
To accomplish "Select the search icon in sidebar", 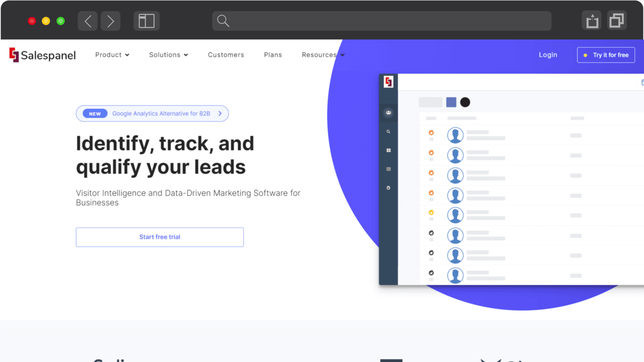I will click(388, 131).
